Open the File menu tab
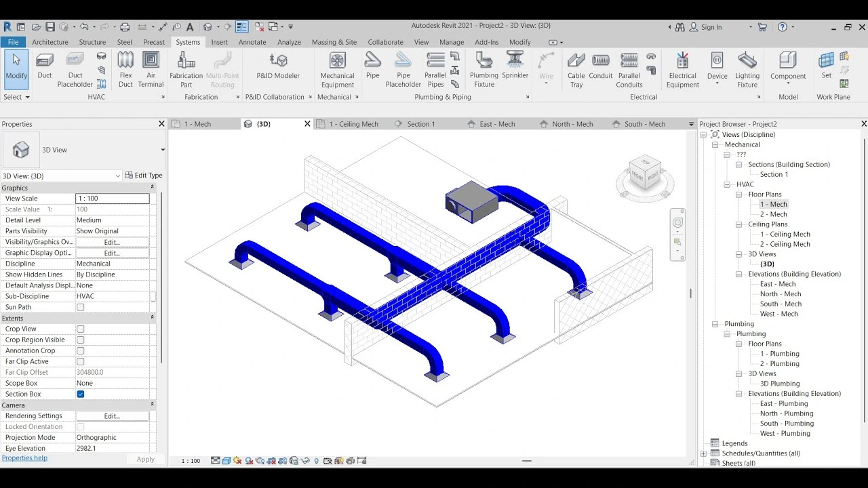 pyautogui.click(x=13, y=42)
